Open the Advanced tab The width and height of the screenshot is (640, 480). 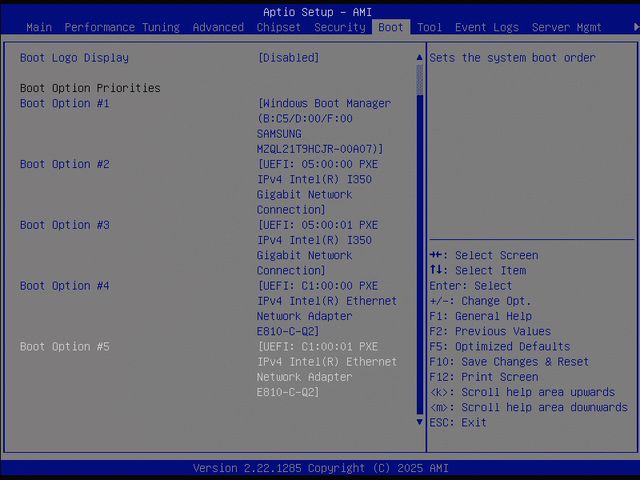tap(218, 27)
